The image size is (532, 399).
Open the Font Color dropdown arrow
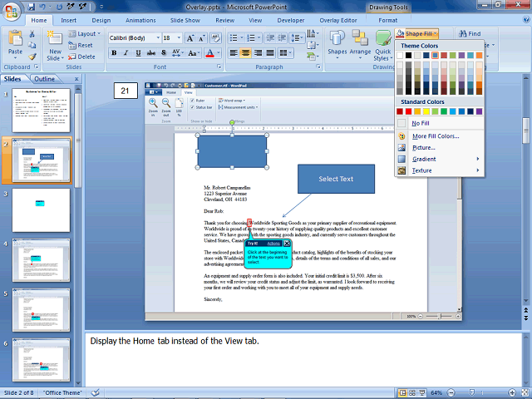pyautogui.click(x=219, y=53)
